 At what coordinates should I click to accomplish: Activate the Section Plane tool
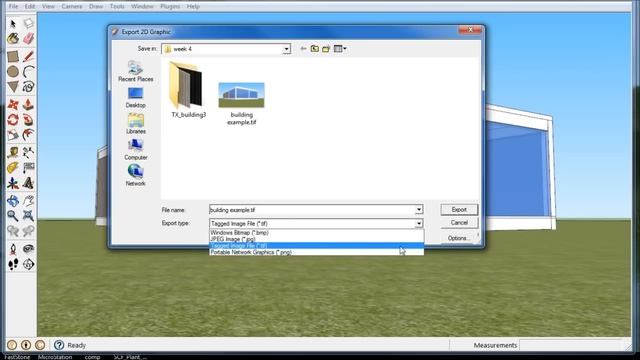click(x=28, y=264)
